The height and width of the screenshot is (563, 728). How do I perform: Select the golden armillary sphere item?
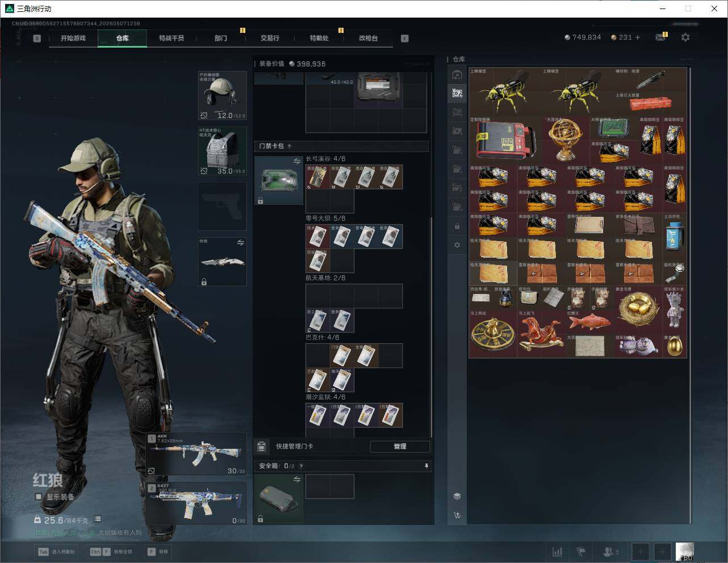pyautogui.click(x=566, y=140)
